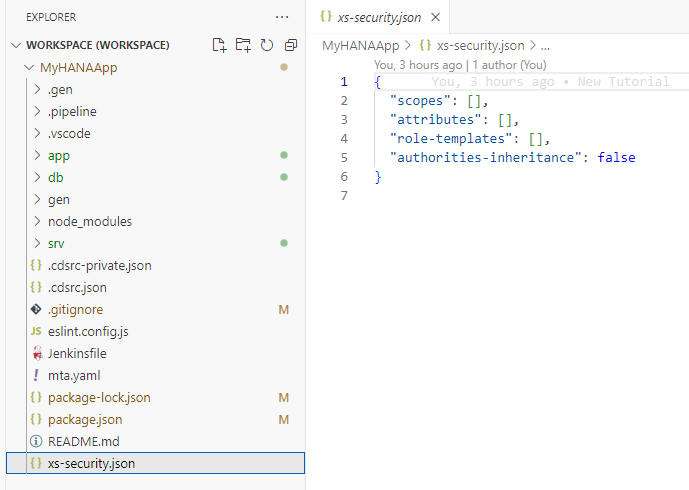Click the inline blame text on line 1

coord(550,82)
